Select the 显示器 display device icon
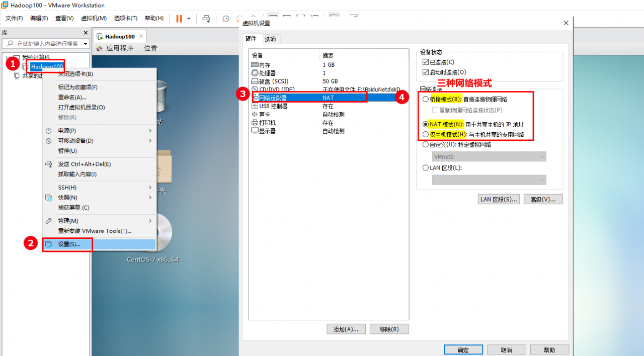 click(255, 131)
